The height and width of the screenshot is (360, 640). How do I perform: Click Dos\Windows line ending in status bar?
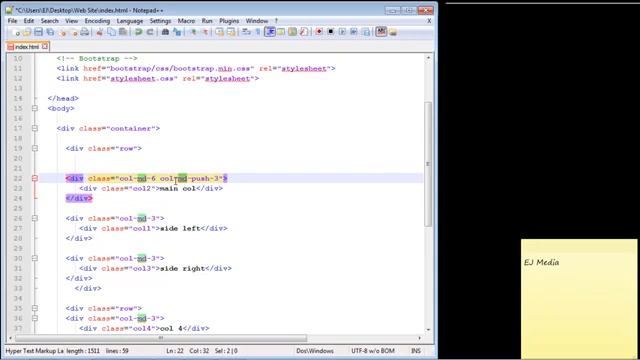315,351
